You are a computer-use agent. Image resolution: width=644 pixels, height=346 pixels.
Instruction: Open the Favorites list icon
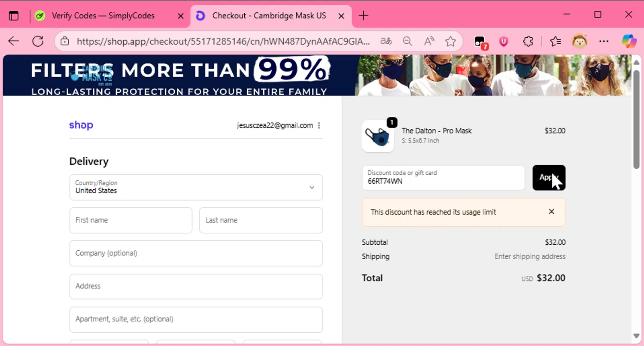555,41
